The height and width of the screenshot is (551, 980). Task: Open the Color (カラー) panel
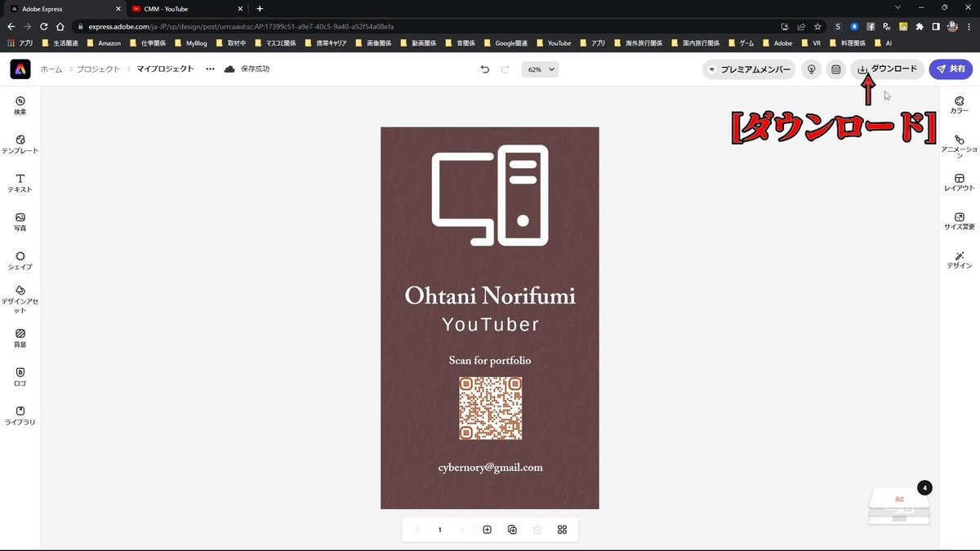tap(960, 105)
